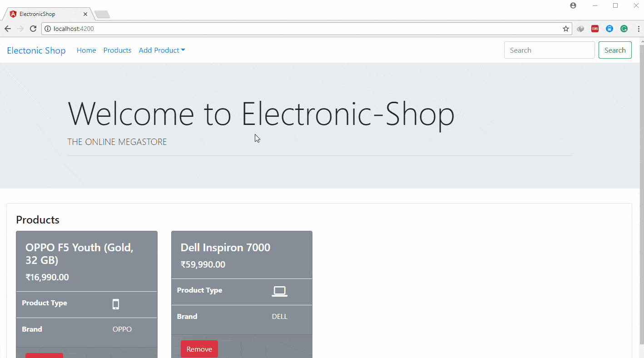
Task: Click the Welcome to Electronic-Shop heading
Action: tap(261, 113)
